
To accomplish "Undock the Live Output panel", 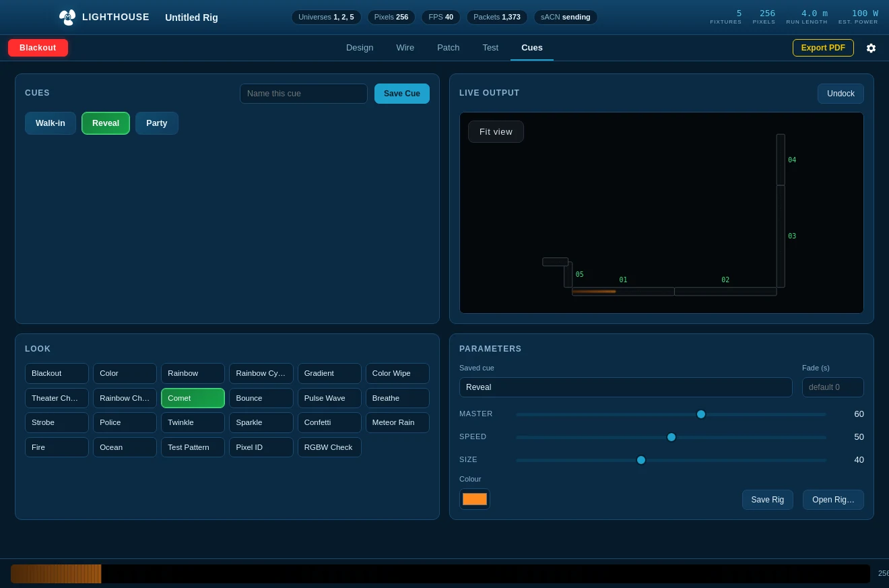I will 841,94.
